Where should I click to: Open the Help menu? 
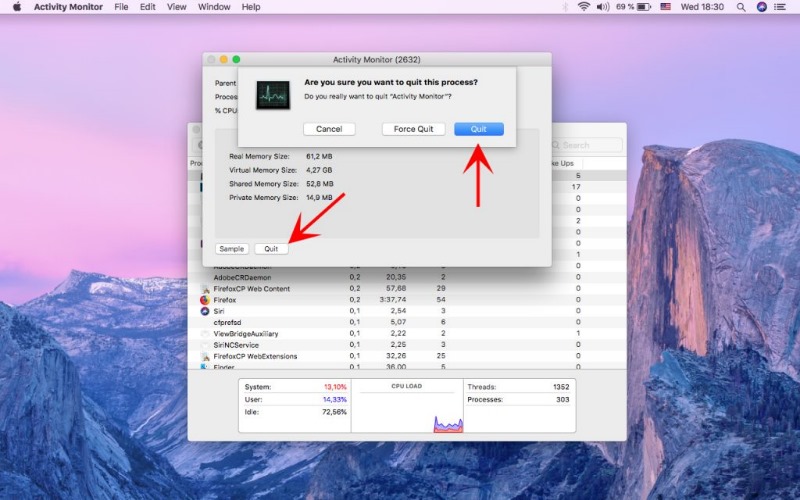(251, 7)
